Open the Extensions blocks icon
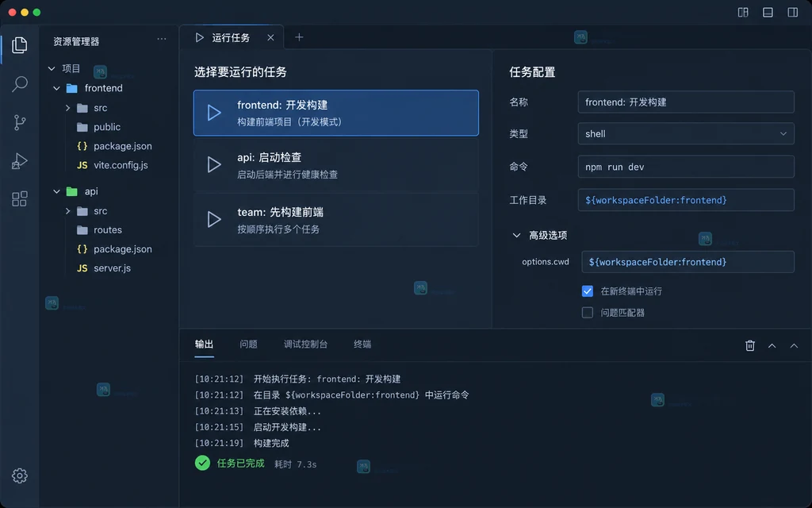 click(19, 199)
